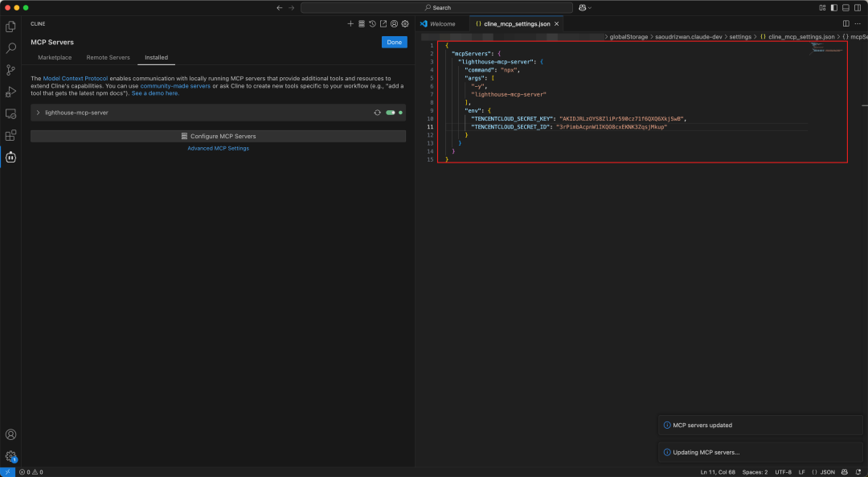Restart lighthouse-mcp-server with refresh icon
The width and height of the screenshot is (868, 477).
(x=378, y=113)
